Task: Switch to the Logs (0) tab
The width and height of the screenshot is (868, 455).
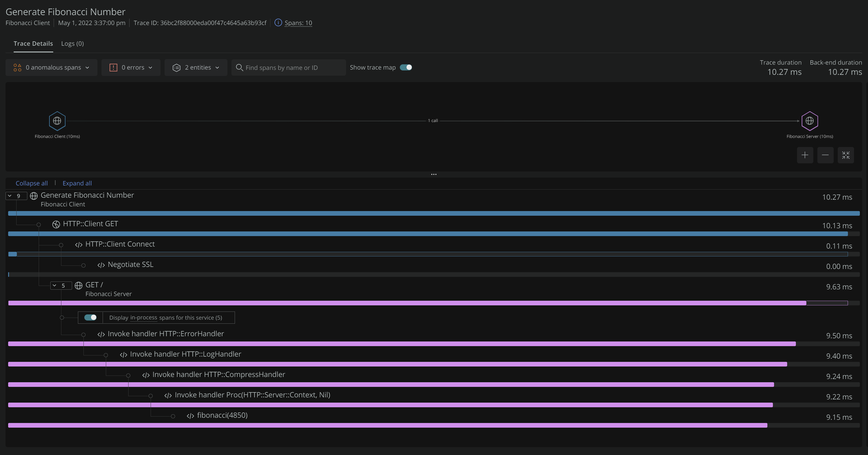Action: point(72,43)
